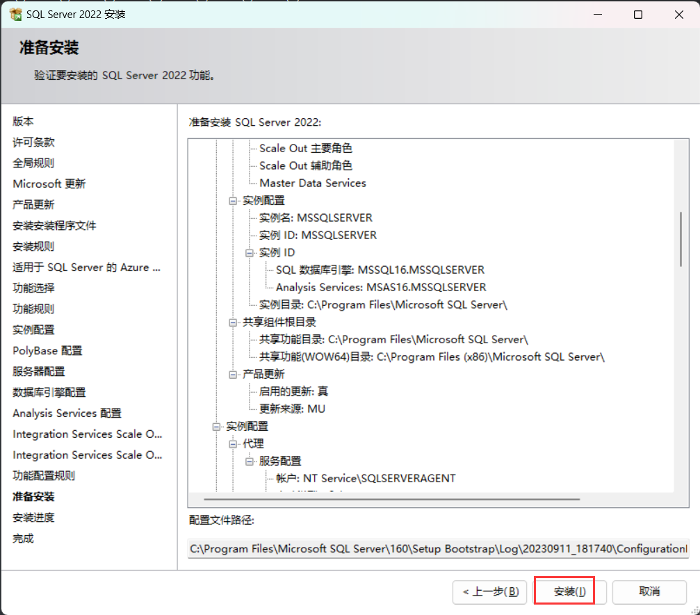Click the 准备安装 SQL Server 2022: label
Viewport: 700px width, 615px height.
[255, 122]
